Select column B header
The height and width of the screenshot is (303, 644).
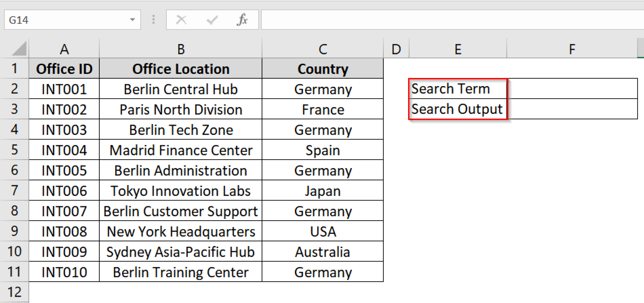click(x=181, y=49)
